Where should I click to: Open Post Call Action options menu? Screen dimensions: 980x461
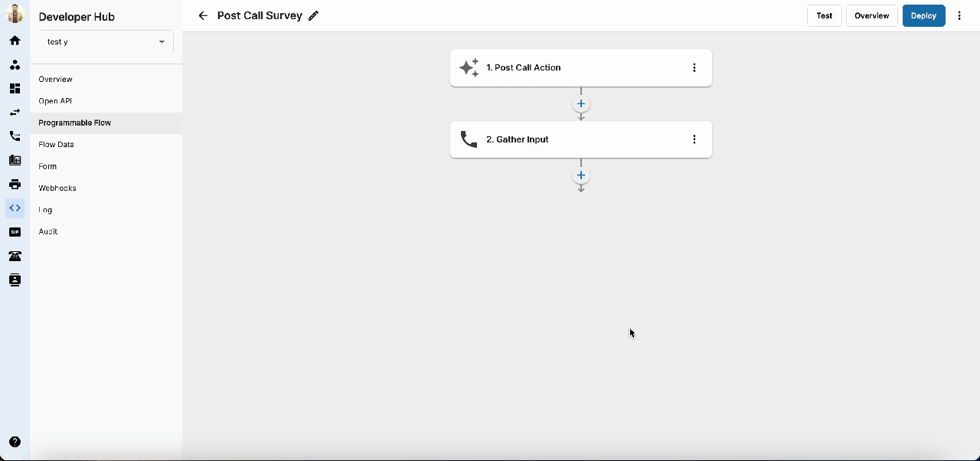[694, 67]
